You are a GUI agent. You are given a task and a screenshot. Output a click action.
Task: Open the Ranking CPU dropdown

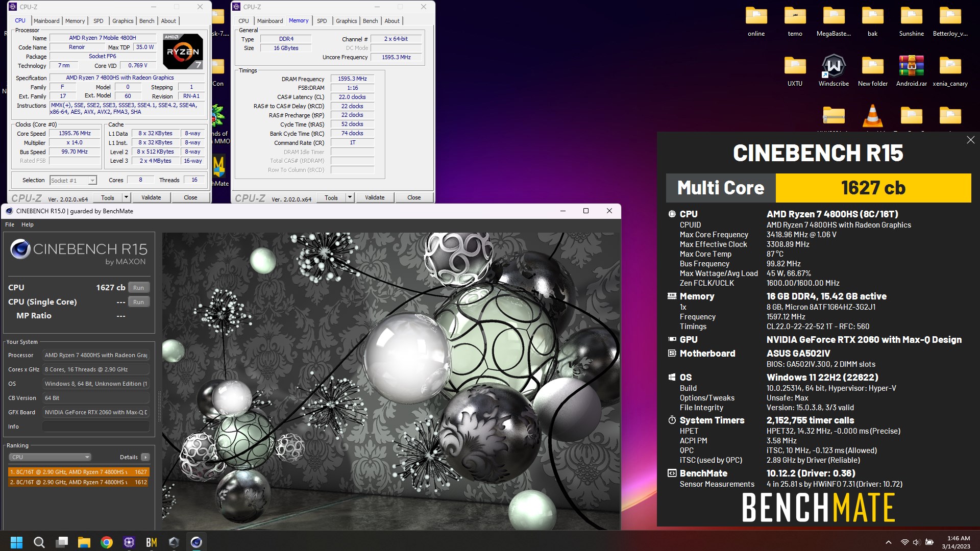click(x=50, y=457)
